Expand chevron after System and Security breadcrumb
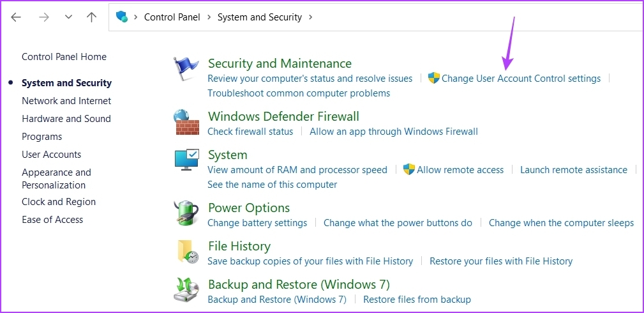This screenshot has height=313, width=644. coord(310,17)
